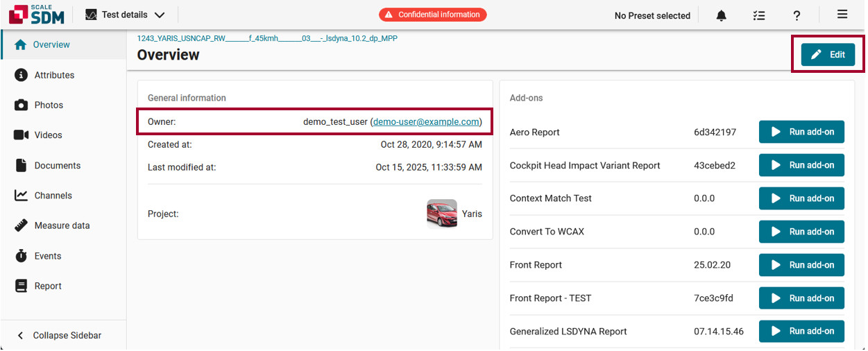Open the hamburger main menu
Viewport: 868px width, 351px height.
point(842,15)
